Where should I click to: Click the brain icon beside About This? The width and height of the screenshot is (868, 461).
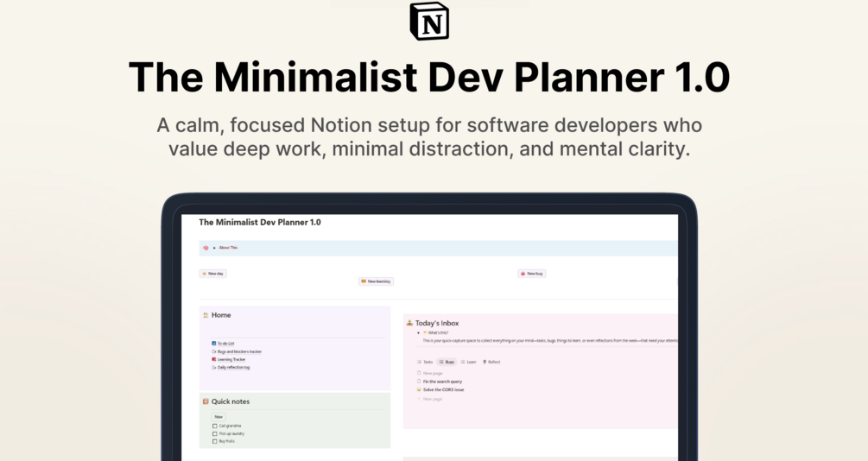tap(206, 248)
